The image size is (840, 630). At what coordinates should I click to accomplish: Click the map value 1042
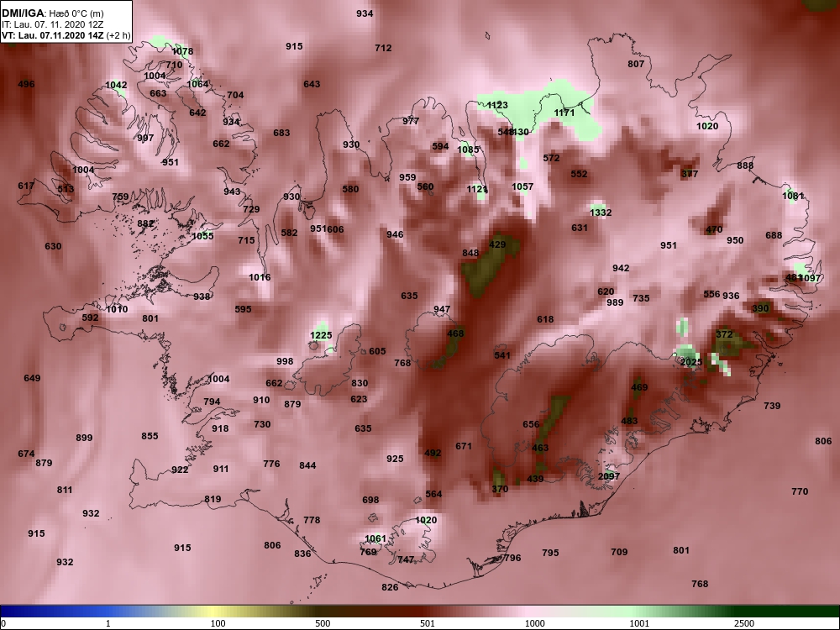tap(116, 85)
